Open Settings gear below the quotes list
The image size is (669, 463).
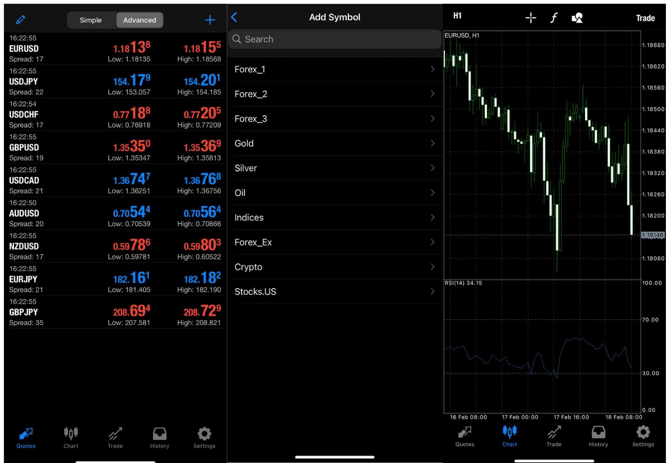point(204,437)
